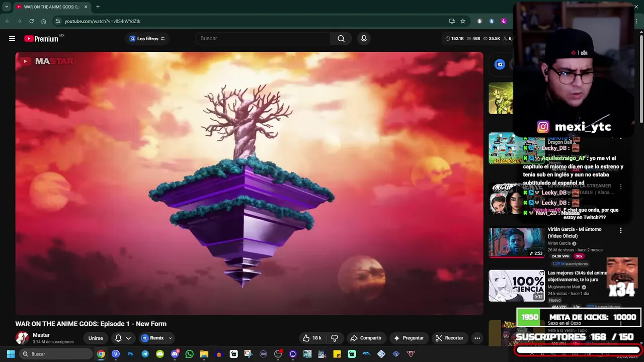Share the video with Compartir
Screen dimensions: 644x362
click(366, 338)
